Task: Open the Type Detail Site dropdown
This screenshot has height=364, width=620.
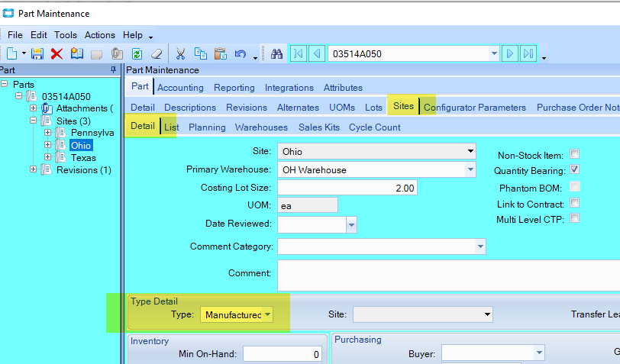Action: coord(487,314)
